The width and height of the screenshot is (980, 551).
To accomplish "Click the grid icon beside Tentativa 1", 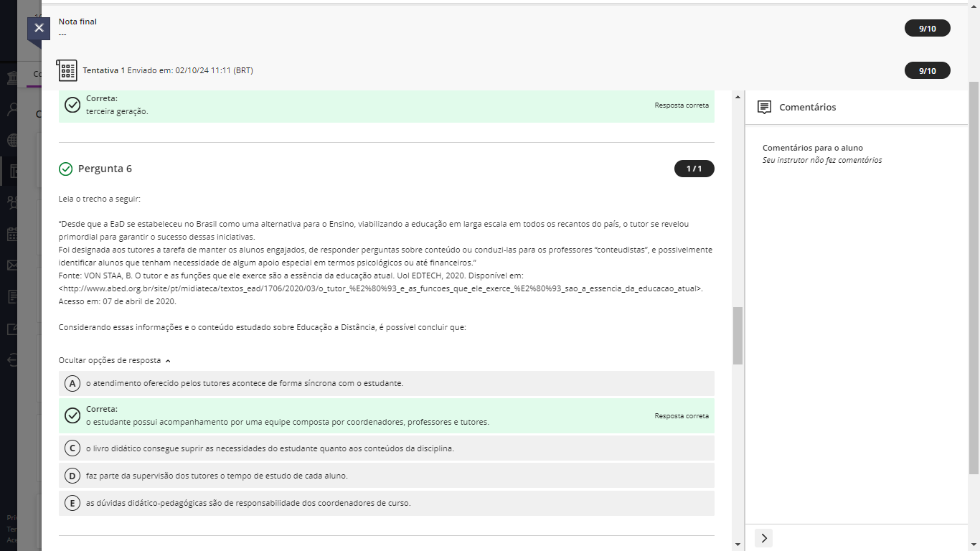I will pyautogui.click(x=67, y=70).
